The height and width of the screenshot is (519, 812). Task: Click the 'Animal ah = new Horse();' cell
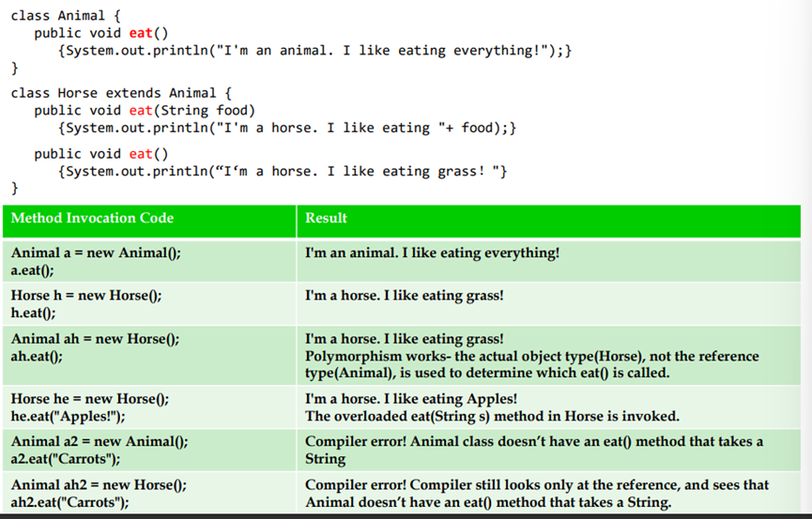click(x=95, y=339)
